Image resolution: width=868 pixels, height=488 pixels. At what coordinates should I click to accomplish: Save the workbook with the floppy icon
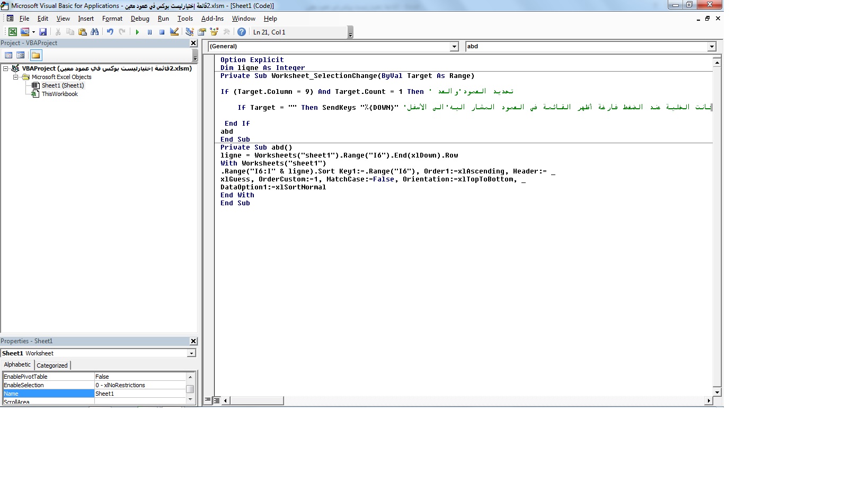[x=43, y=32]
